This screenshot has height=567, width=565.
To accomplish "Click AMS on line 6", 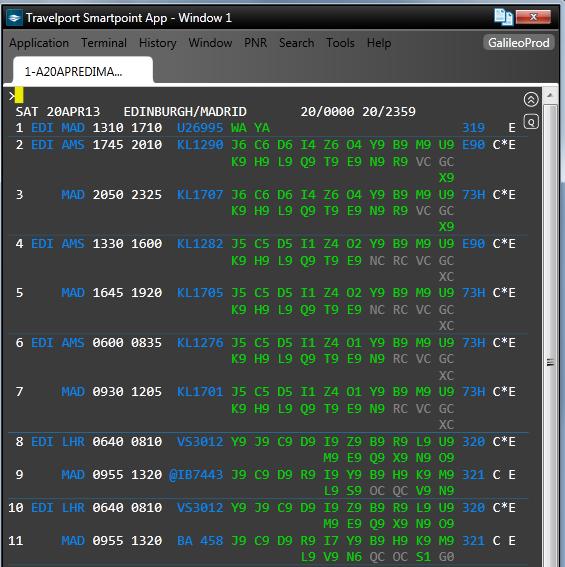I will (x=73, y=342).
